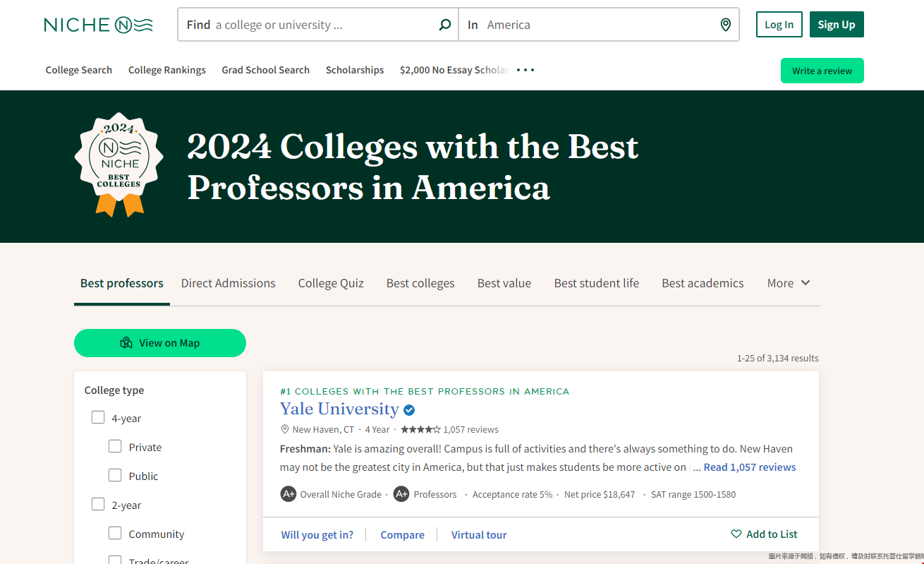The height and width of the screenshot is (564, 924).
Task: Click the Write a review button
Action: 822,71
